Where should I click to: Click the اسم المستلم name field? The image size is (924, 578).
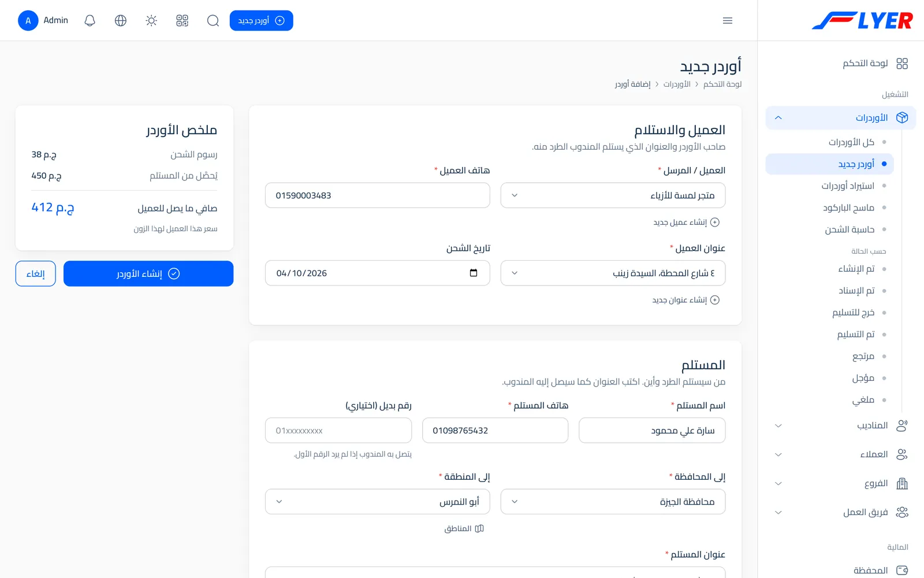point(652,431)
